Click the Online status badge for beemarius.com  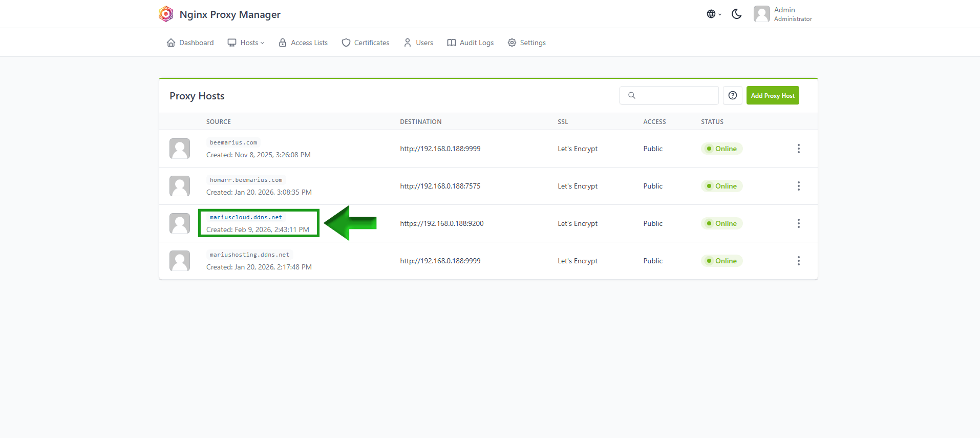721,149
